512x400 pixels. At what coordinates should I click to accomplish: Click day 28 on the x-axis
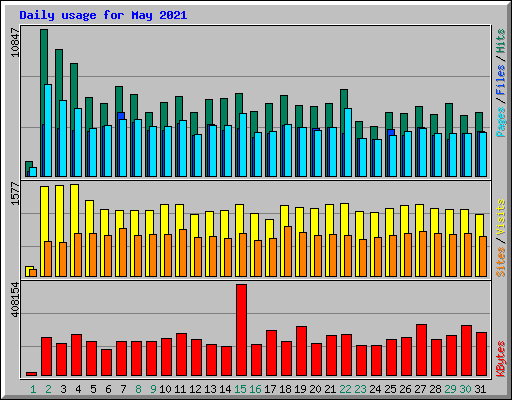435,389
